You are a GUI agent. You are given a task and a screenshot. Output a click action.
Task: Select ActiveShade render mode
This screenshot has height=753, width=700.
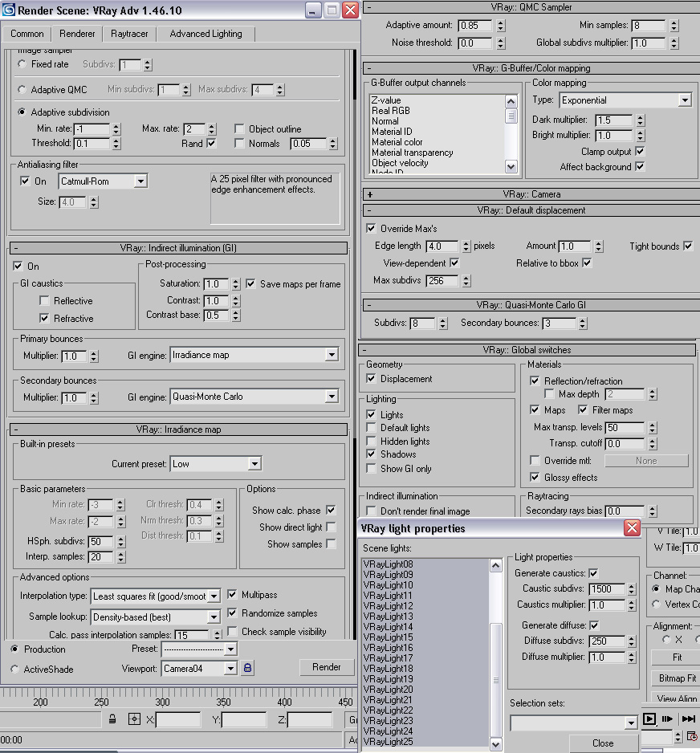pos(15,669)
